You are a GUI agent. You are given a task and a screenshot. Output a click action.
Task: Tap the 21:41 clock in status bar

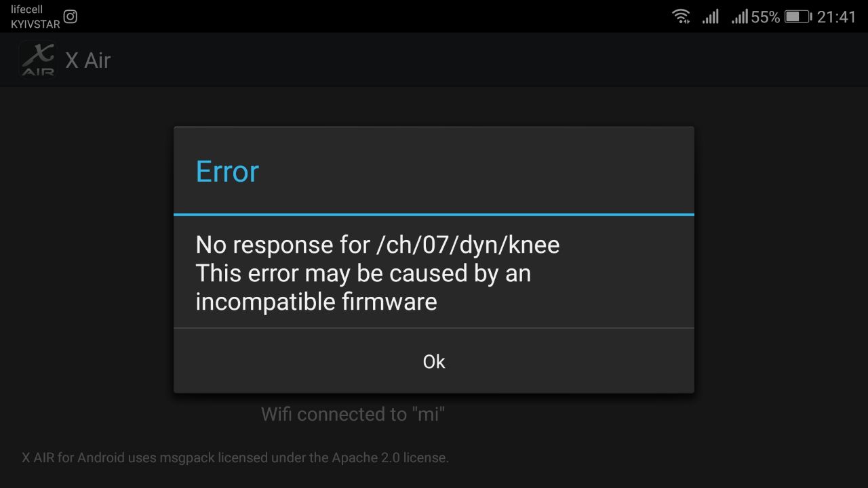(837, 17)
